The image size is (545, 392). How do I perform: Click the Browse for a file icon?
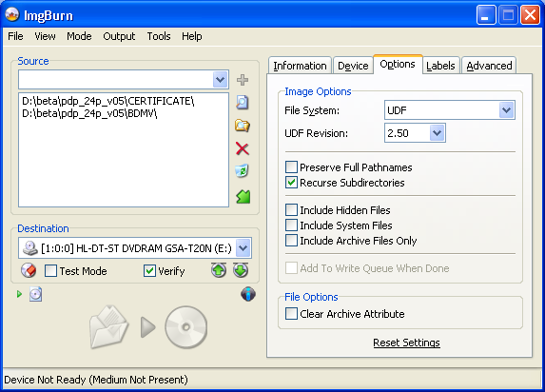tap(243, 102)
